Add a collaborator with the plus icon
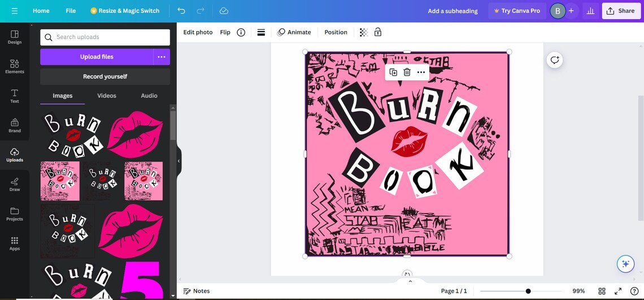Screen dimensions: 644x300 tap(571, 11)
